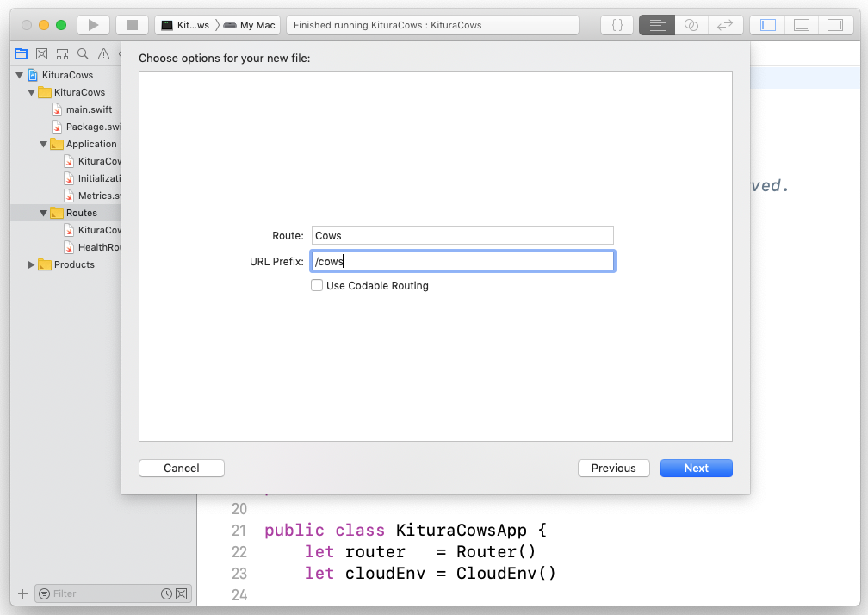868x615 pixels.
Task: Click the Route text field containing Cows
Action: pos(462,235)
